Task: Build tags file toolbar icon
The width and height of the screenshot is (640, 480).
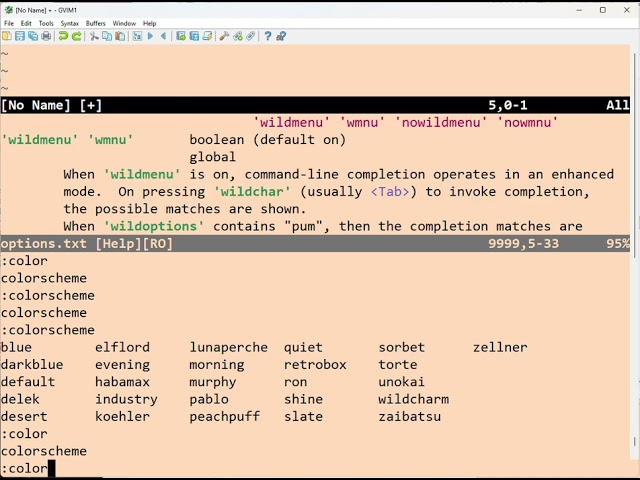Action: [x=238, y=36]
